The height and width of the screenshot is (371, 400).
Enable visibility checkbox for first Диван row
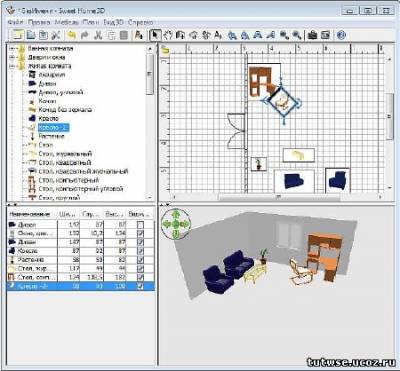click(x=140, y=225)
